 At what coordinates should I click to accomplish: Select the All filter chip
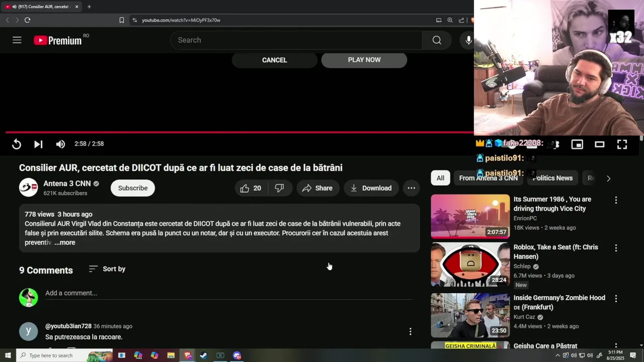point(440,178)
